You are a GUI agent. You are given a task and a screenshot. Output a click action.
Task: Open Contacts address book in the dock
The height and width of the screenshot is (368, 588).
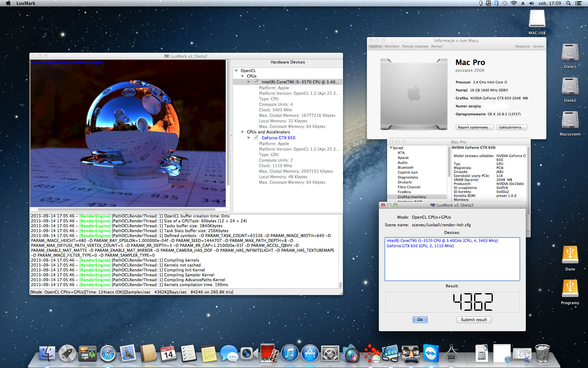click(x=148, y=353)
